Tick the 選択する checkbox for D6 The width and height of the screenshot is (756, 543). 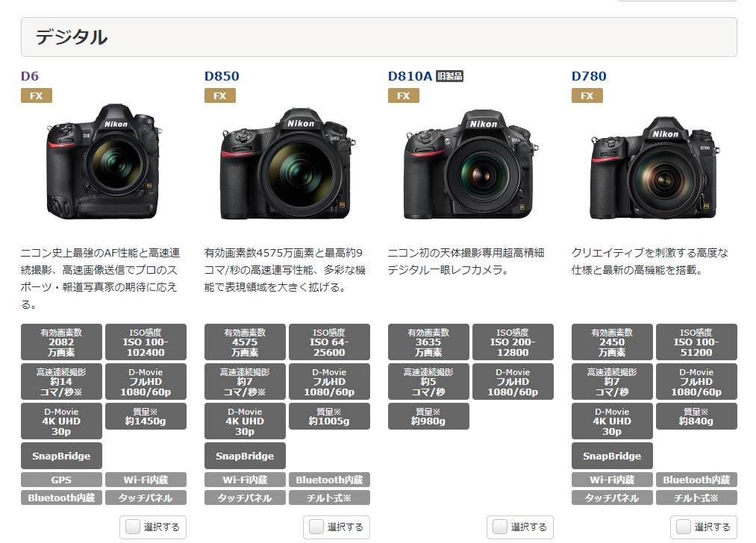(x=133, y=527)
